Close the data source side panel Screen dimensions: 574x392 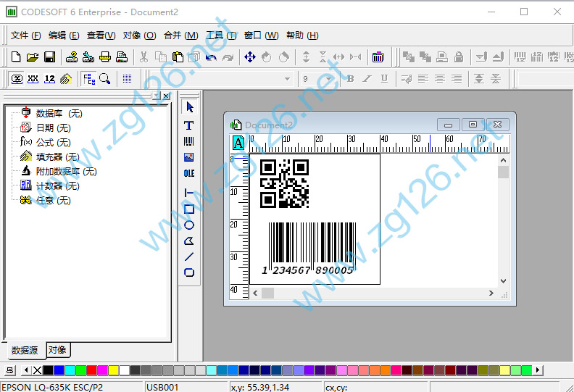coord(166,96)
